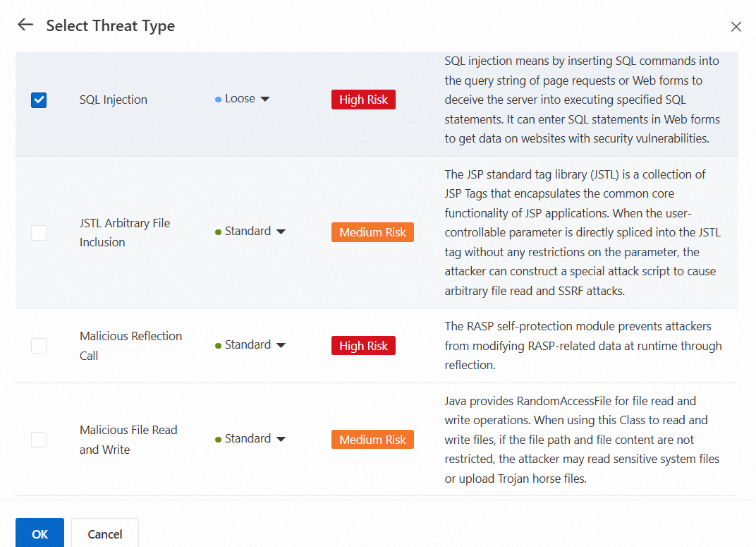Click the back arrow icon
Viewport: 756px width, 547px height.
(25, 25)
